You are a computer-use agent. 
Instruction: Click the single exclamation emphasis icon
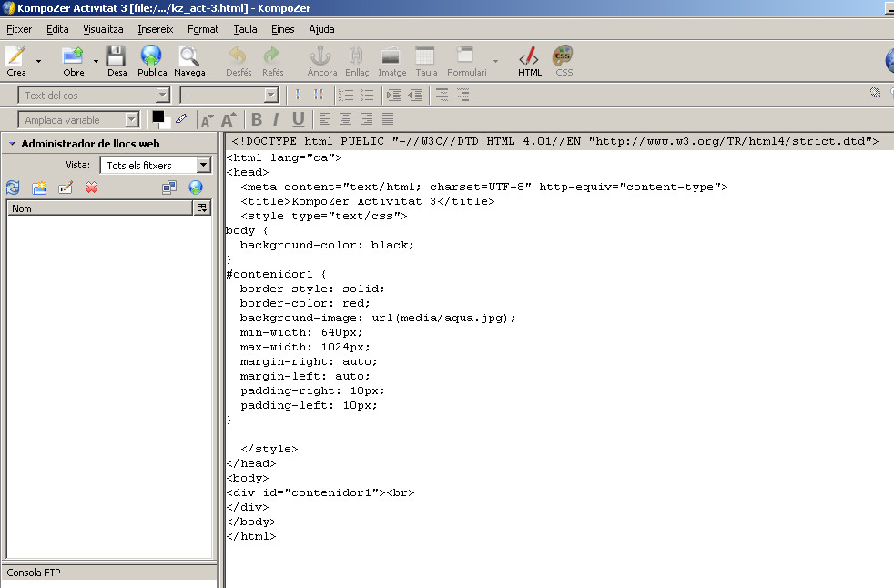(298, 95)
